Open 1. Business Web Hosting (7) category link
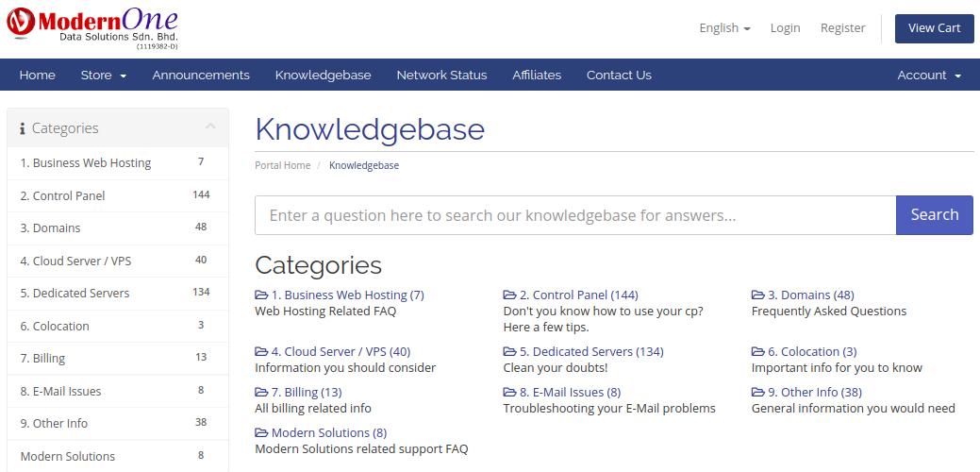Image resolution: width=980 pixels, height=472 pixels. [x=347, y=295]
